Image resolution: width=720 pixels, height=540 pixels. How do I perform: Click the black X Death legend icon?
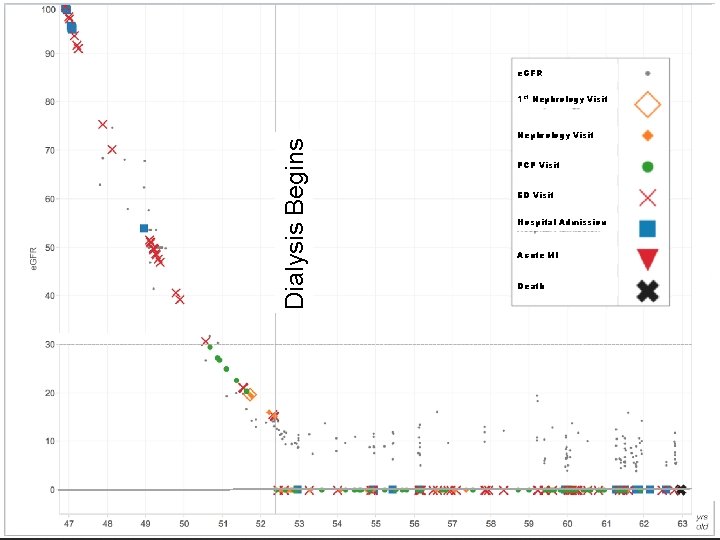(647, 291)
